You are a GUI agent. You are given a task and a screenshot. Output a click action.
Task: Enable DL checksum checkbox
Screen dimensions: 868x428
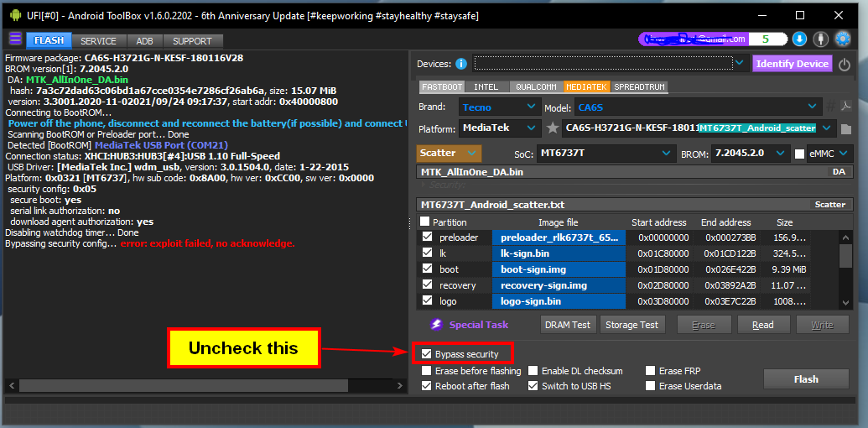click(533, 371)
